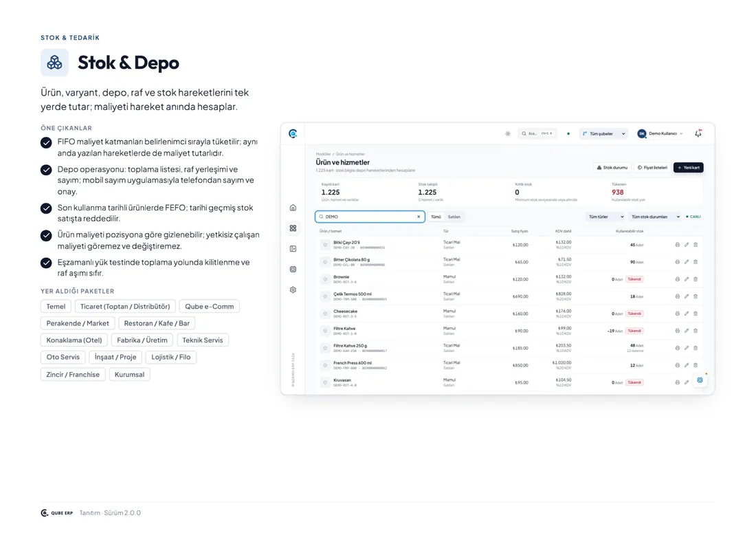Screen dimensions: 756x535
Task: Focus the DEMO product search field
Action: point(370,217)
